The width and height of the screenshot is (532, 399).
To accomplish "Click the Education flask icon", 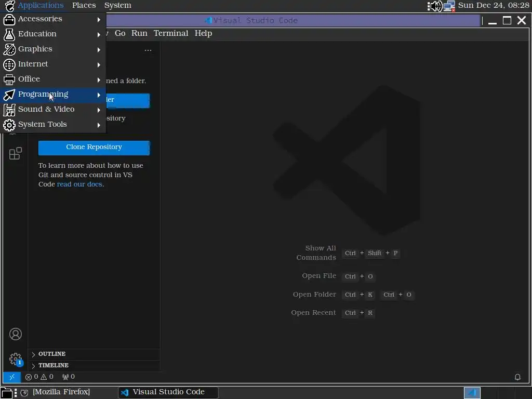I will (x=9, y=34).
